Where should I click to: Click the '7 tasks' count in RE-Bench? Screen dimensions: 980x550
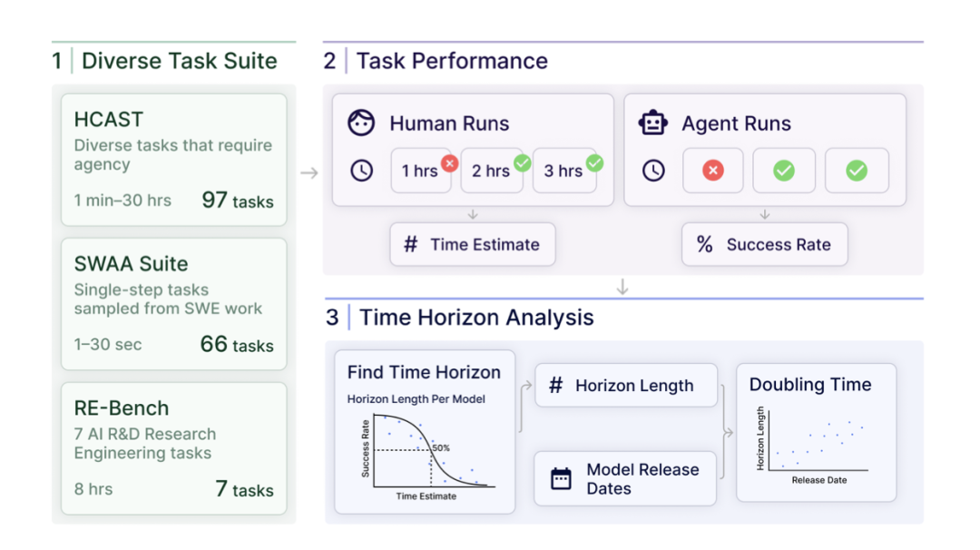point(244,489)
